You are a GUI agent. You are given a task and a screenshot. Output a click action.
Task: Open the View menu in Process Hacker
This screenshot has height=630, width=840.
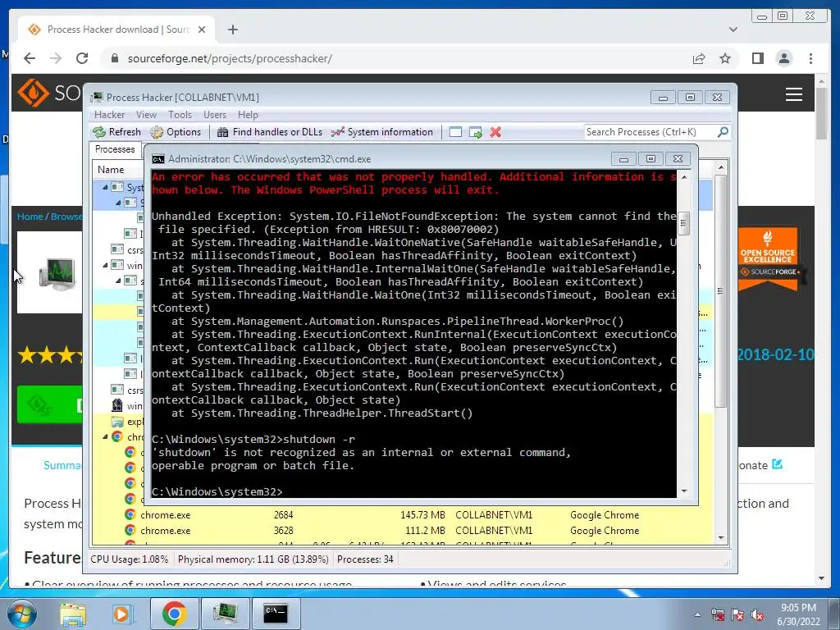146,115
